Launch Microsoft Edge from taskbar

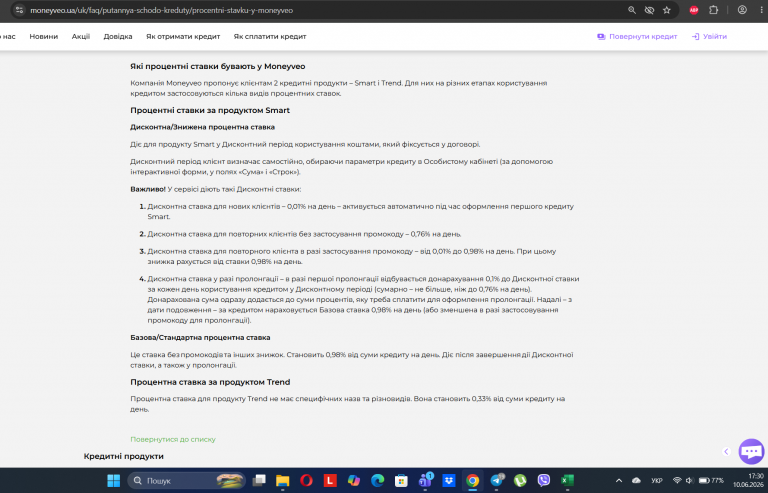click(x=378, y=481)
